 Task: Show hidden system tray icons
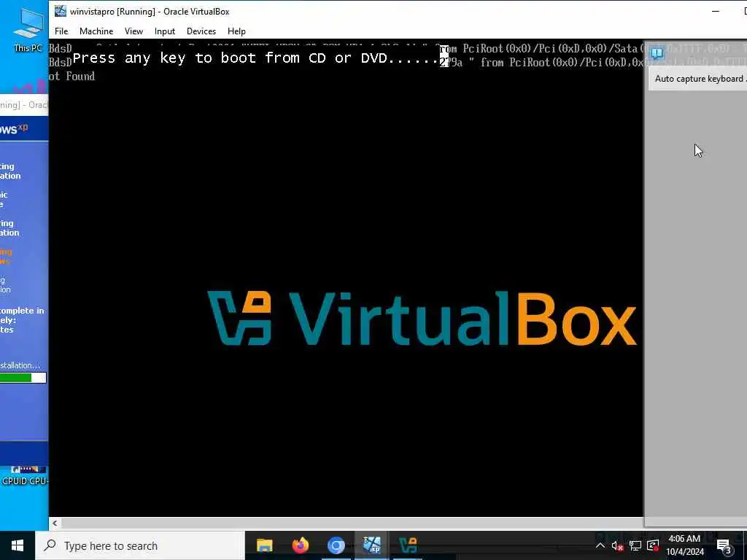click(x=600, y=545)
